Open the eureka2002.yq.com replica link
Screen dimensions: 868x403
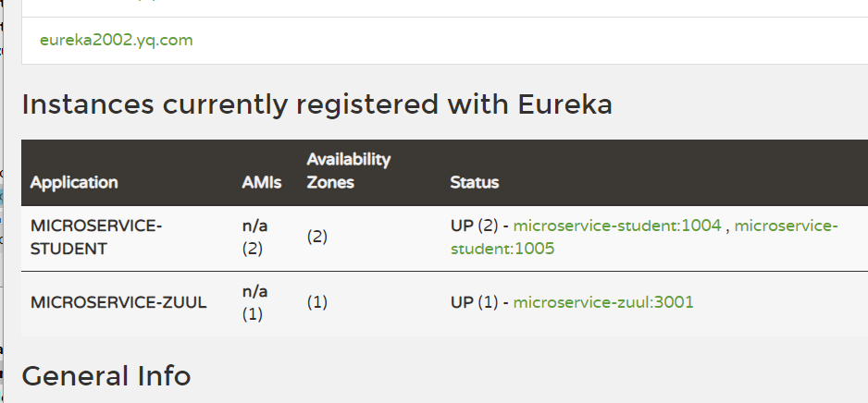tap(117, 41)
